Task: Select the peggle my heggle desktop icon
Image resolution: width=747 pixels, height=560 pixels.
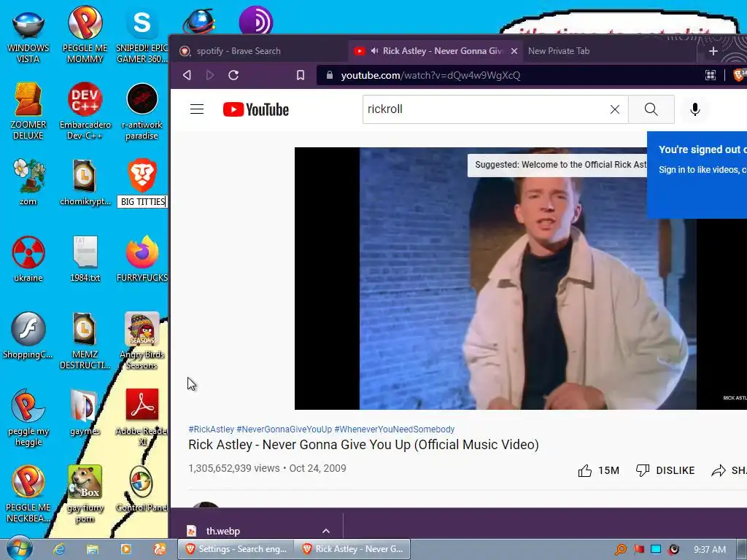Action: 28,417
